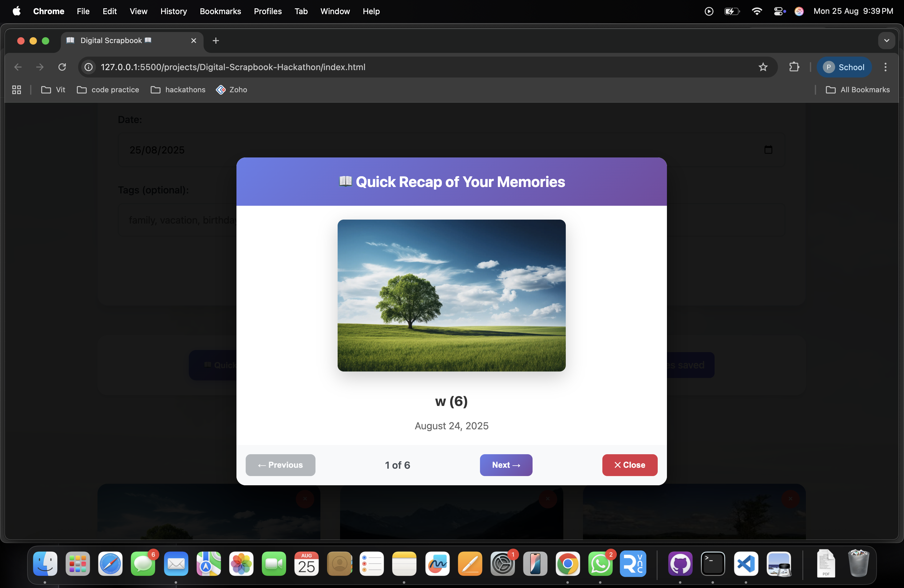This screenshot has height=588, width=904.
Task: Open Mail from the Dock
Action: (176, 564)
